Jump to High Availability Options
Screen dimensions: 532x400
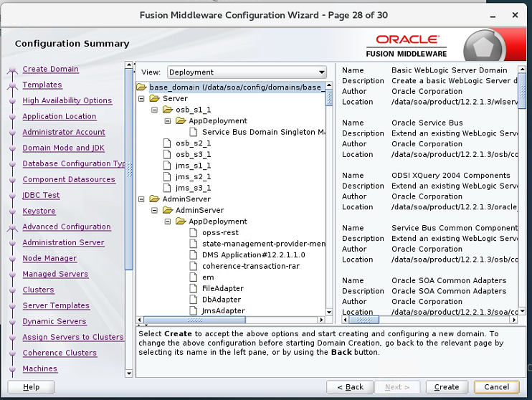(67, 100)
